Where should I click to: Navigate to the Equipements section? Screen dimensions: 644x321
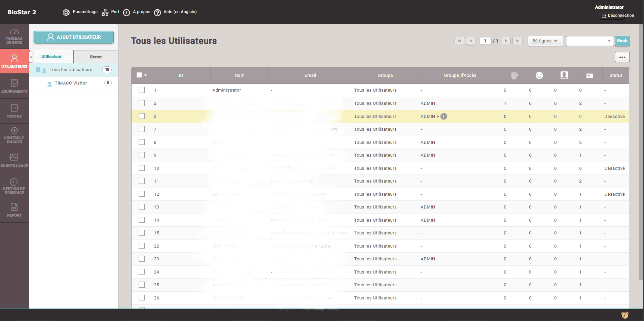pos(14,86)
